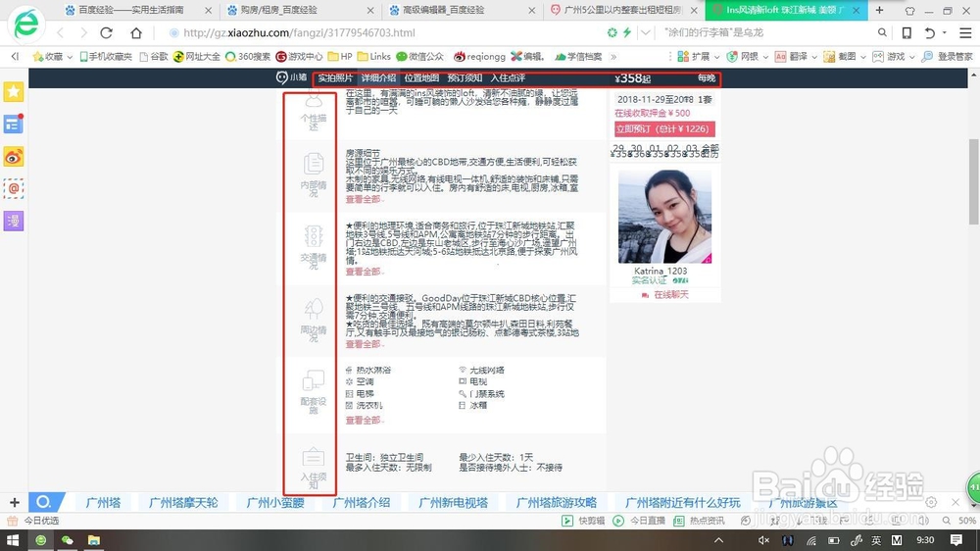The image size is (980, 551).
Task: Go to browser home page icon
Action: pyautogui.click(x=135, y=32)
